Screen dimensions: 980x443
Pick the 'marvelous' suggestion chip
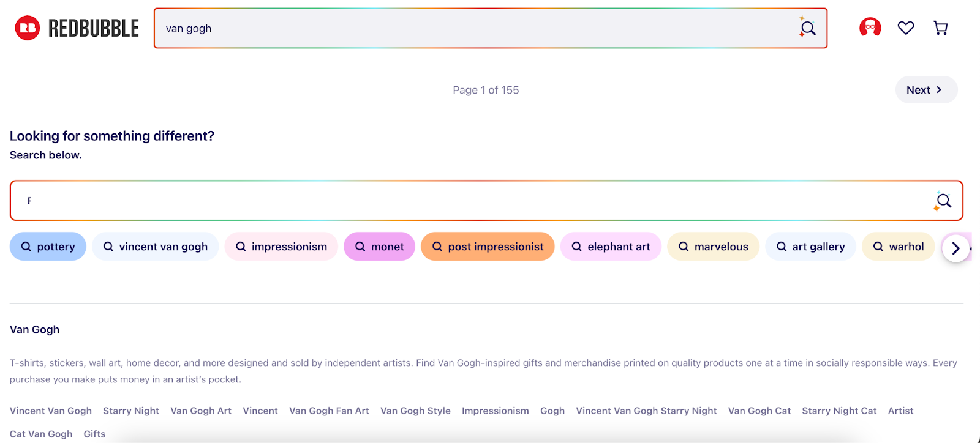point(713,247)
